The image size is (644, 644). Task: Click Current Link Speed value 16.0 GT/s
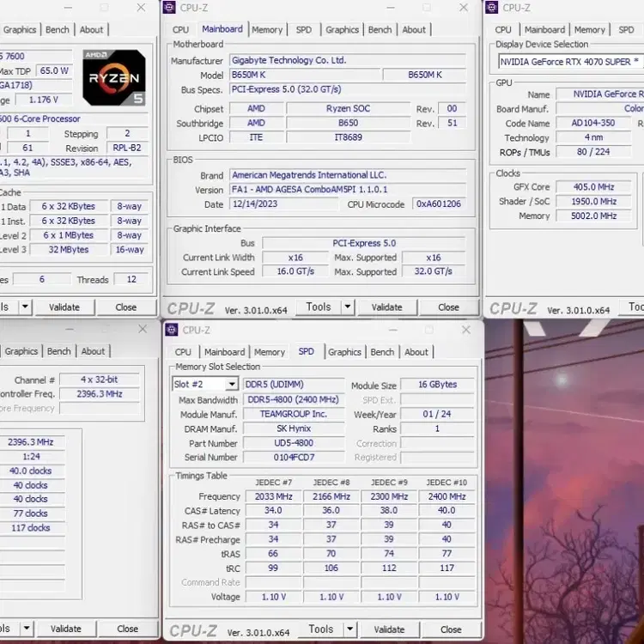(295, 271)
